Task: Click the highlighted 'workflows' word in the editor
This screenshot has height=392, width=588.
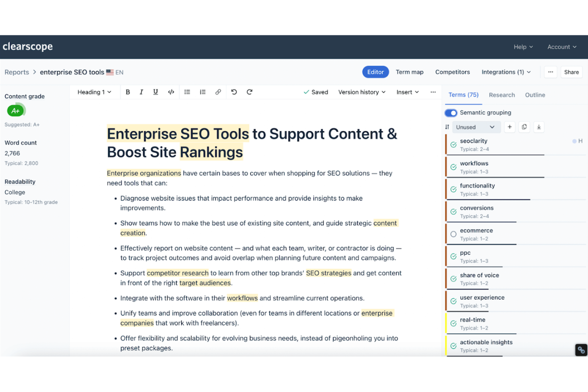Action: click(x=242, y=298)
